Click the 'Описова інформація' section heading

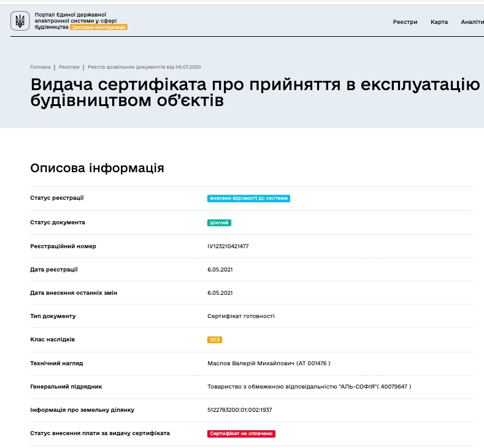pos(98,168)
